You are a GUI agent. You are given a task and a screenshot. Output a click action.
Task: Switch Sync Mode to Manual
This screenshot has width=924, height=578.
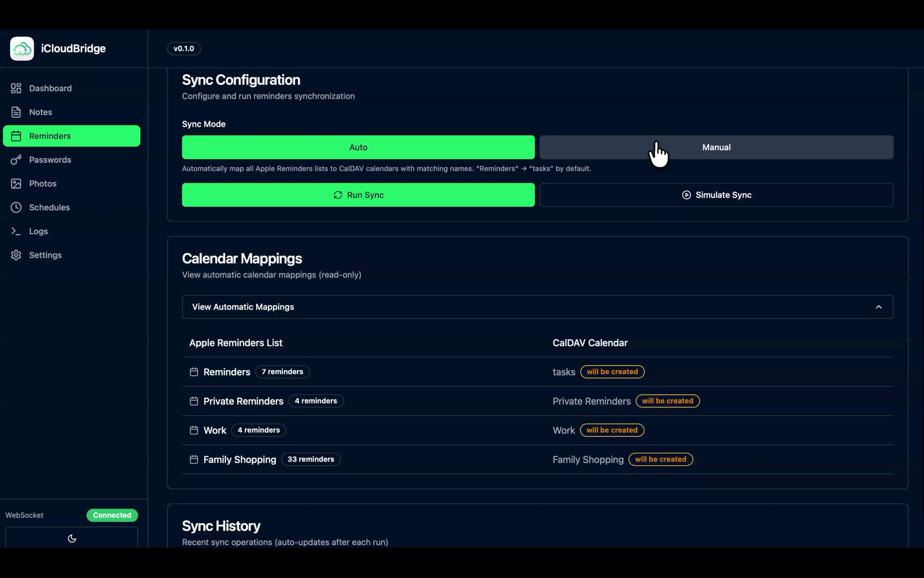tap(716, 147)
